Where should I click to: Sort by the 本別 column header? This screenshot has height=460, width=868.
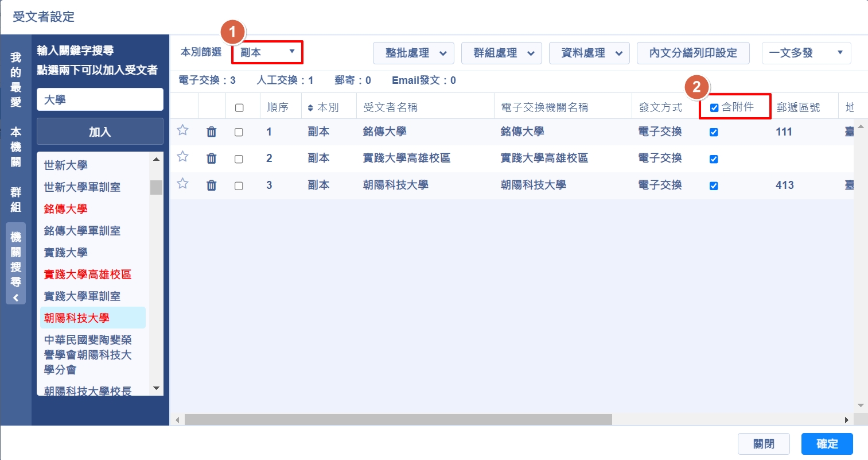click(323, 107)
